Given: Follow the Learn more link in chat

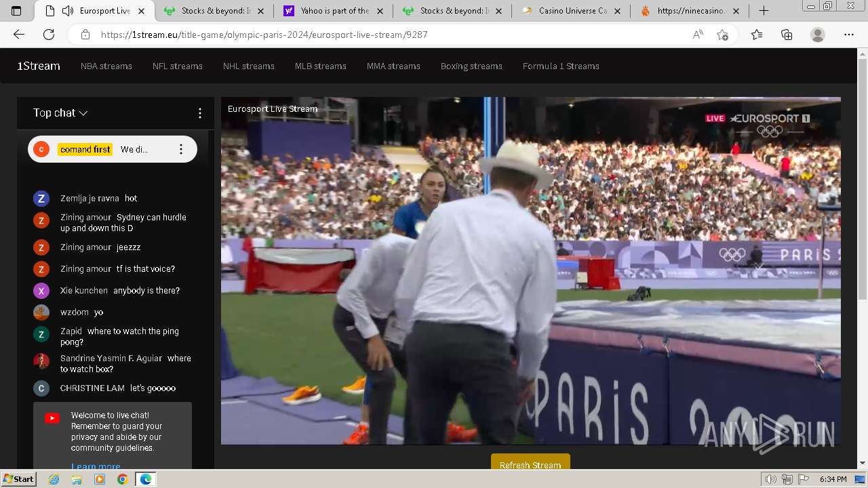Looking at the screenshot, I should [96, 466].
